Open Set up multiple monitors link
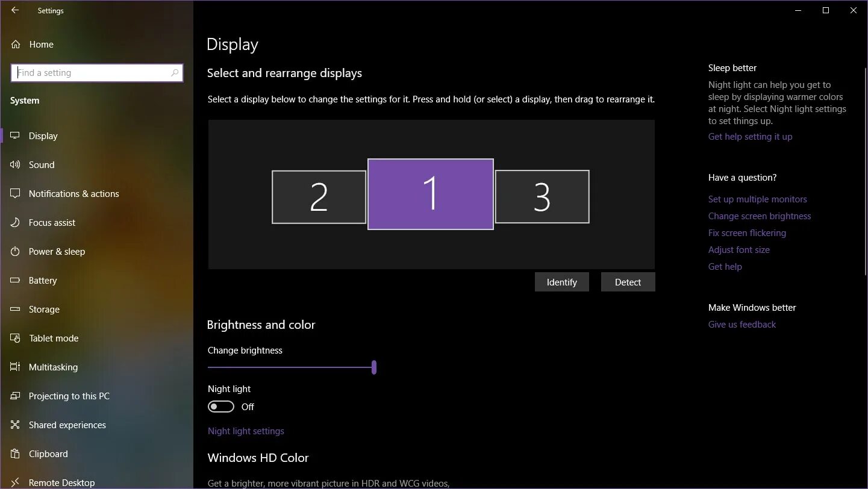 757,199
